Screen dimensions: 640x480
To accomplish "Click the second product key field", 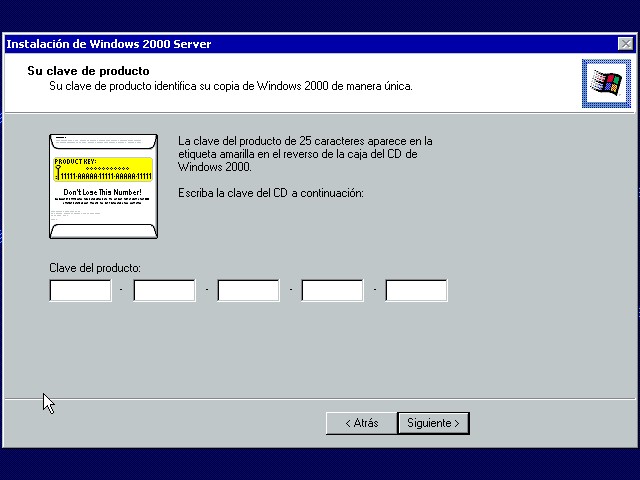I will click(164, 290).
